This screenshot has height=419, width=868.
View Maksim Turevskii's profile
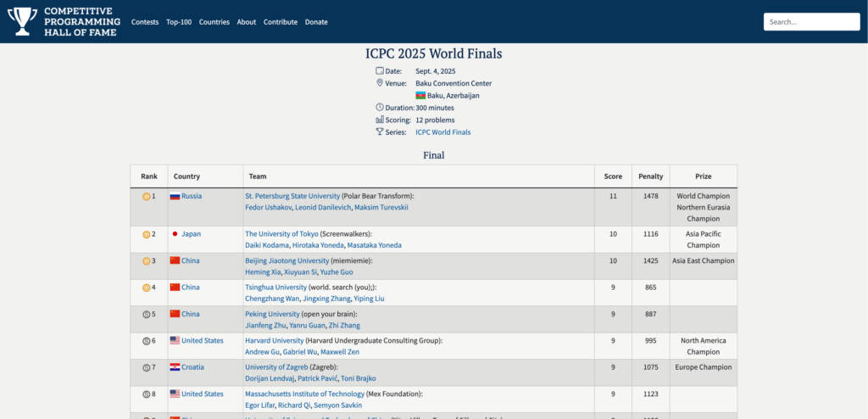click(x=381, y=207)
